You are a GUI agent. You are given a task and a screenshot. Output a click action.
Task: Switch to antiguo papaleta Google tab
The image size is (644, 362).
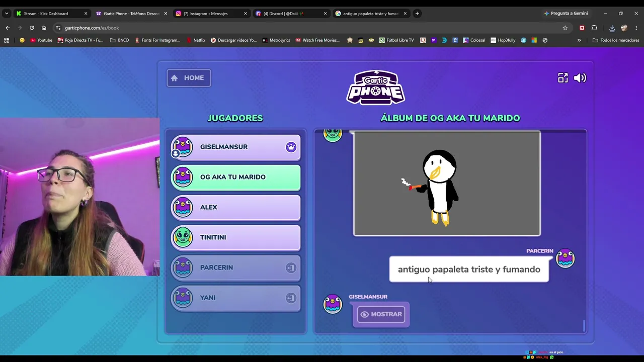370,14
